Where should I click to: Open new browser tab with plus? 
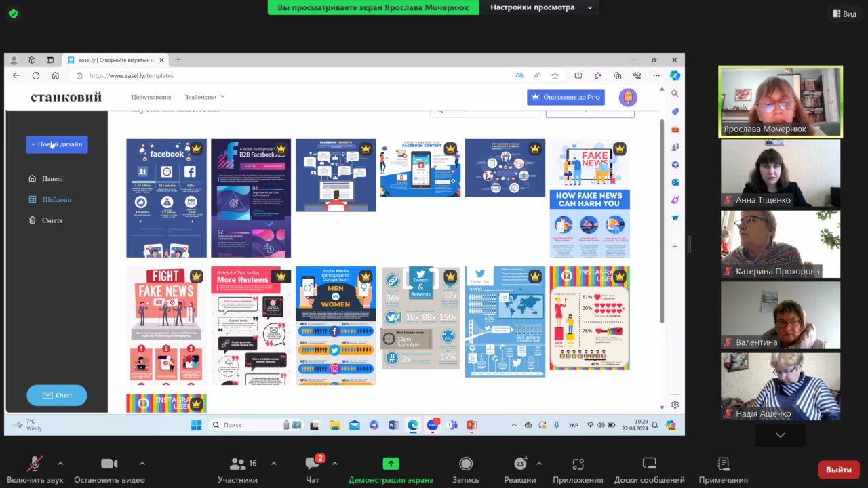coord(178,60)
